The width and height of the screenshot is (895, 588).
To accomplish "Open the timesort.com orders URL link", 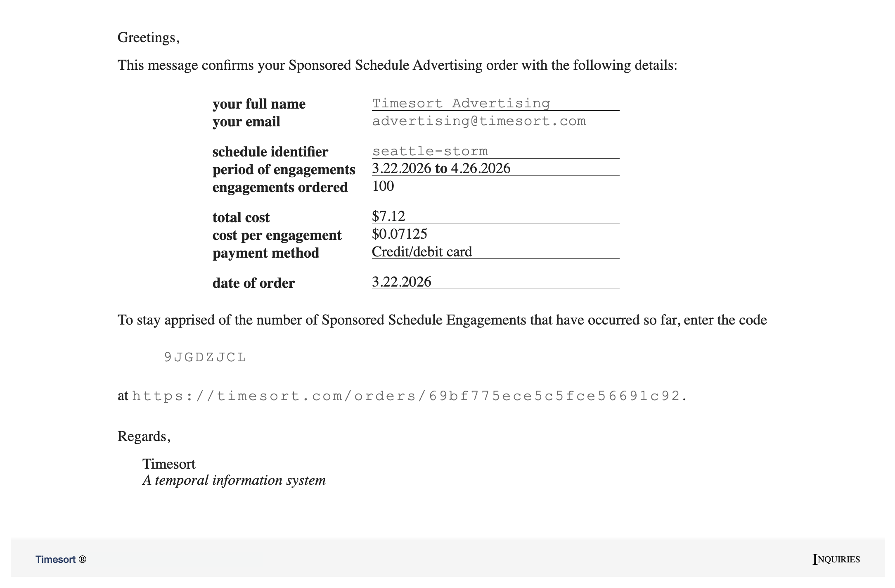I will point(406,396).
